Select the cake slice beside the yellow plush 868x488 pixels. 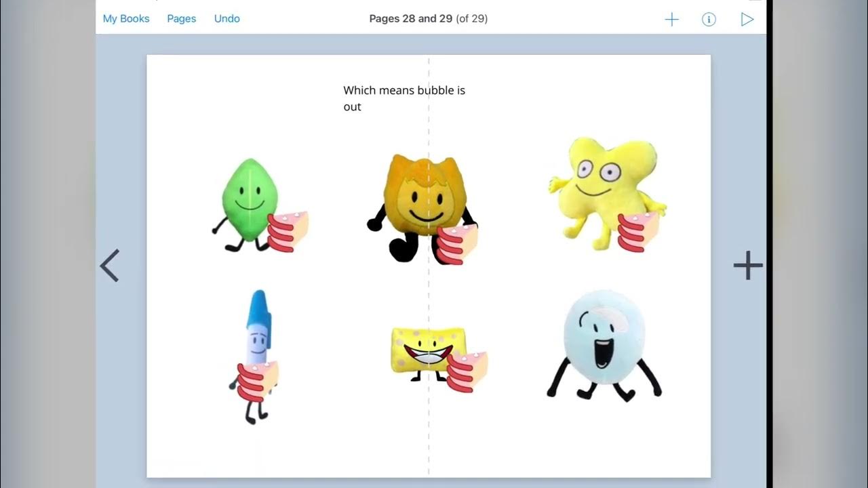coord(637,232)
